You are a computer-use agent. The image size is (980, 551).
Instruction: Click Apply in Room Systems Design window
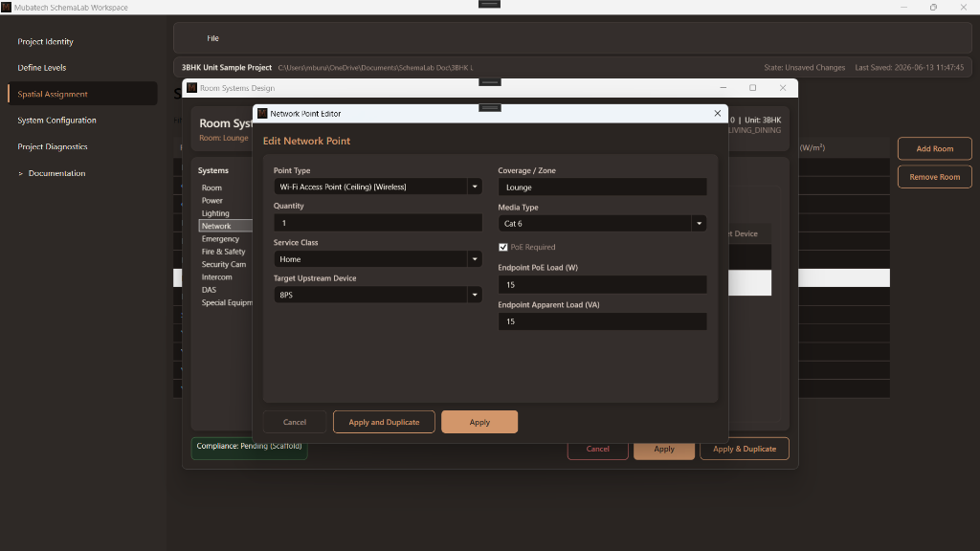664,449
